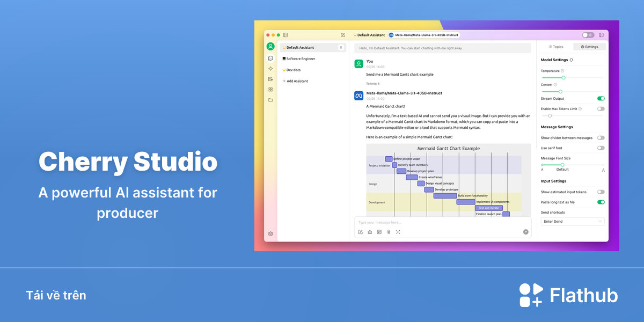
Task: Attach a file with the paperclip icon
Action: pos(389,232)
